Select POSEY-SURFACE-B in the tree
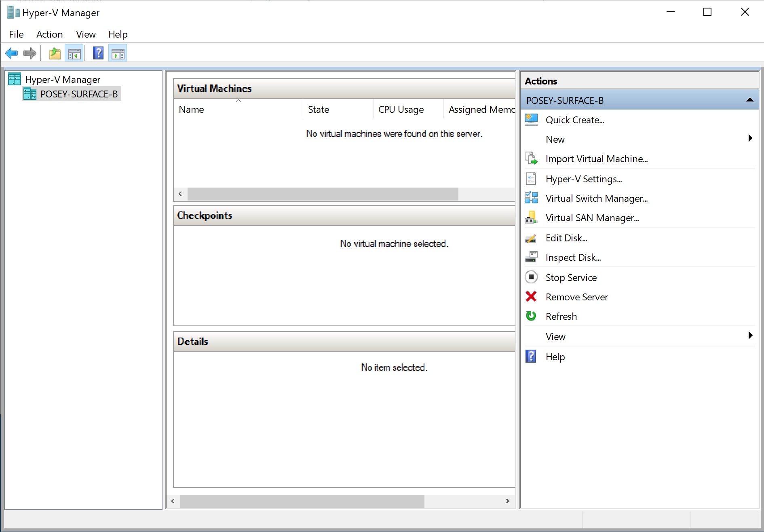This screenshot has height=532, width=764. coord(79,94)
